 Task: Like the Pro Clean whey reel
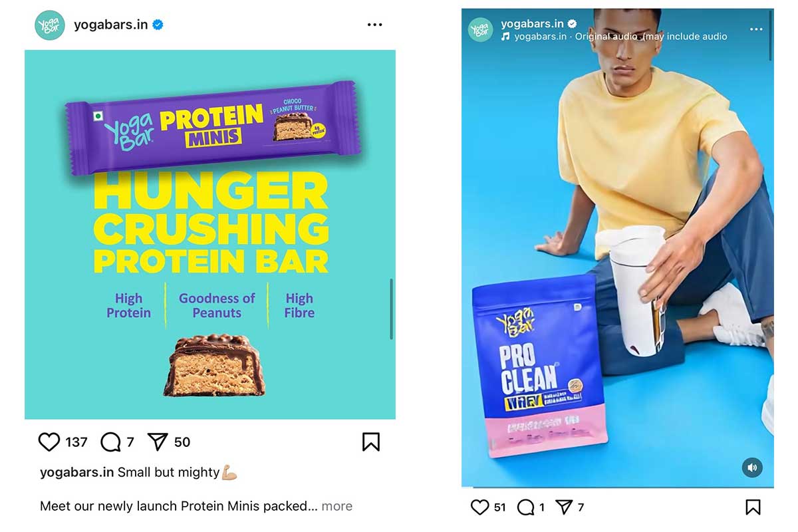pos(479,507)
